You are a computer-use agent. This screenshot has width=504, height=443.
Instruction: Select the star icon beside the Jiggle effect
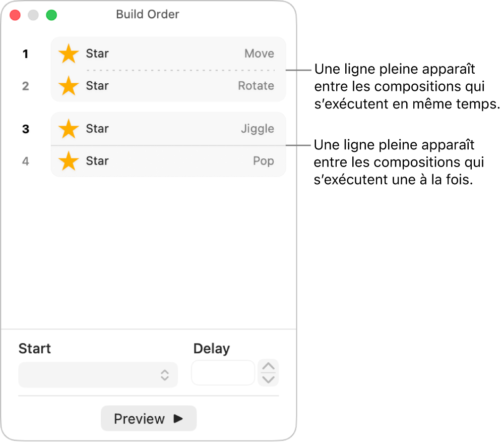(x=68, y=129)
